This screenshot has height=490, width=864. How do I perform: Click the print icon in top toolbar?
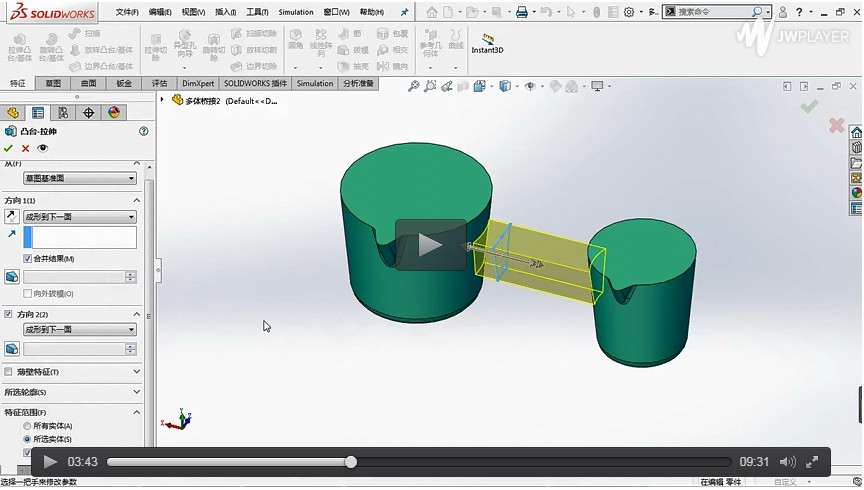pos(521,12)
